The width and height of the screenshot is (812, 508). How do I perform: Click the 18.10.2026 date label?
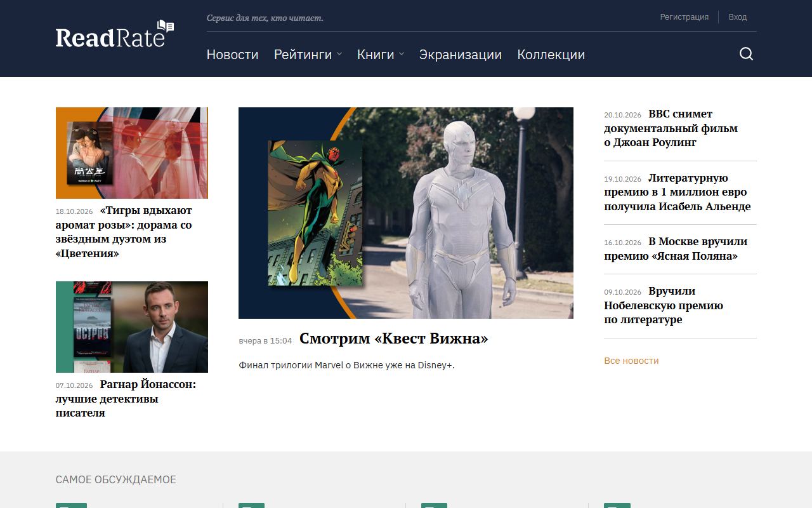74,211
